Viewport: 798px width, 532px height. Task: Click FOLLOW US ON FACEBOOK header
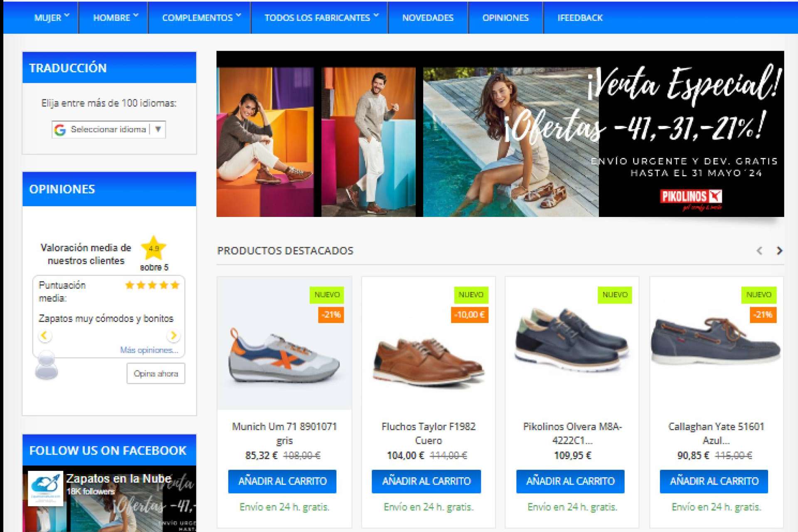109,450
